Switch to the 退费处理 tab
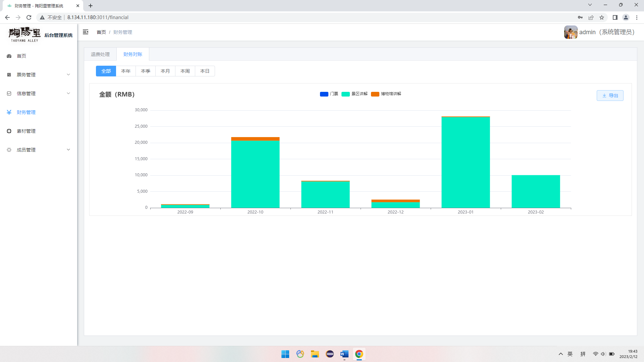 (100, 54)
